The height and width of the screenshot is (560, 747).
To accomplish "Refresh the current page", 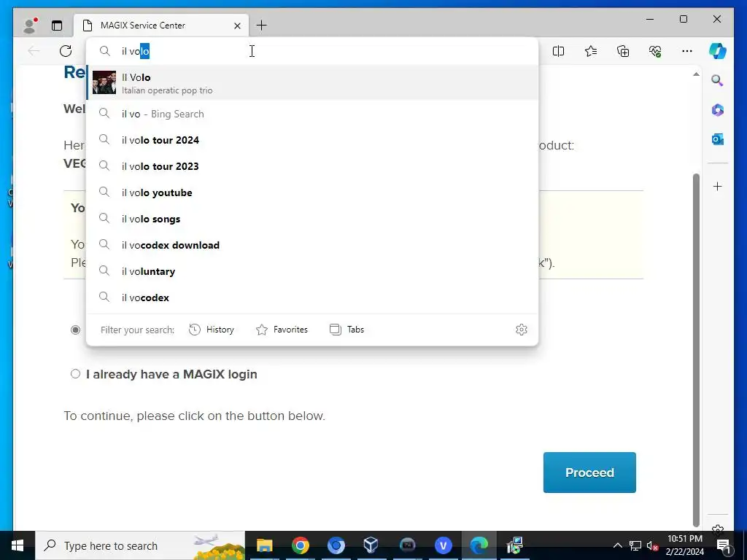I will (66, 51).
